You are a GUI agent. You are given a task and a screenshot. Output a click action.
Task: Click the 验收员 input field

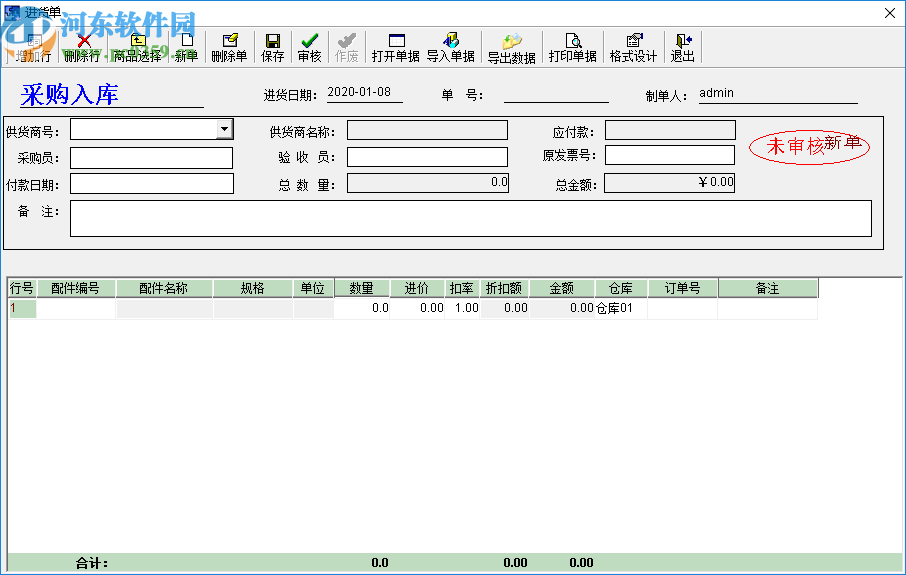427,157
